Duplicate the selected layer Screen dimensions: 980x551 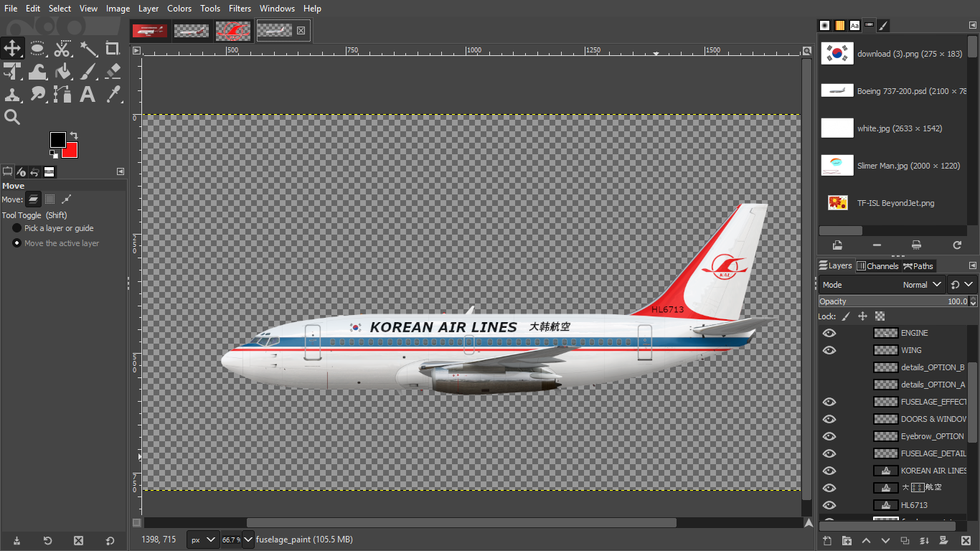point(905,540)
